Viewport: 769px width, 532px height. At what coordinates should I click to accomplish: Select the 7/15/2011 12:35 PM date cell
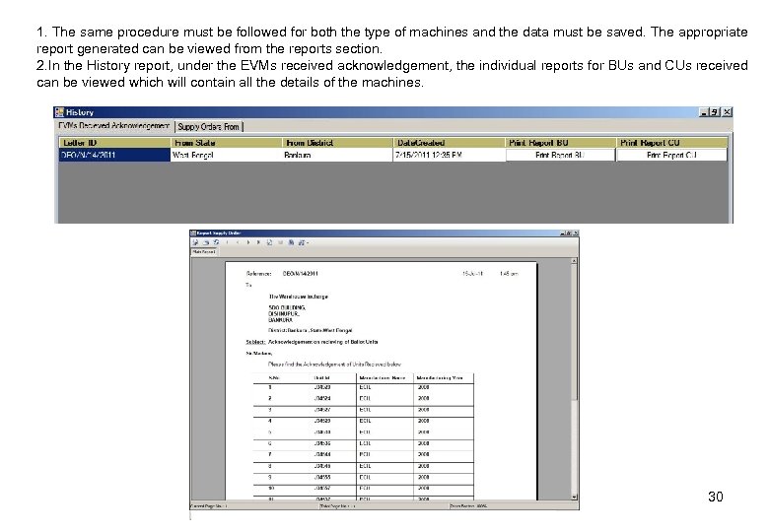click(449, 156)
